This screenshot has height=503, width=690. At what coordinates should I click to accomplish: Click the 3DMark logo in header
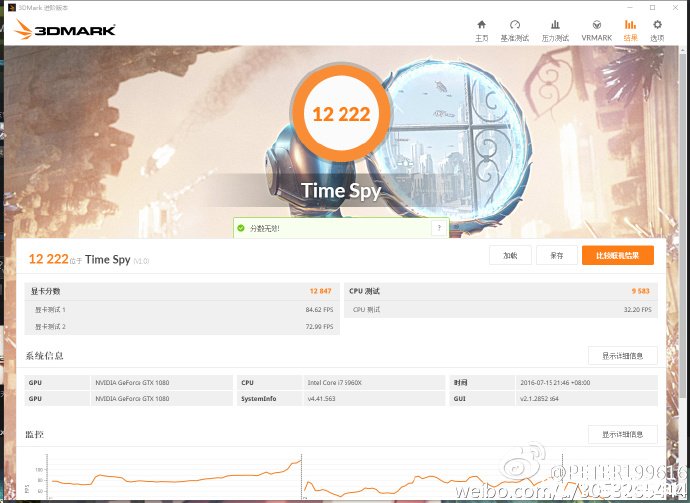[x=65, y=30]
